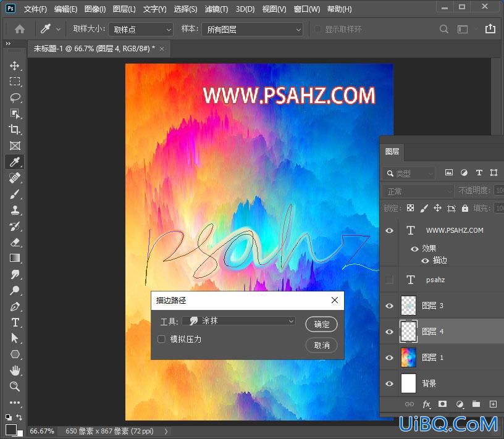Lock transparent pixels
Viewport: 504px width, 439px height.
point(411,208)
